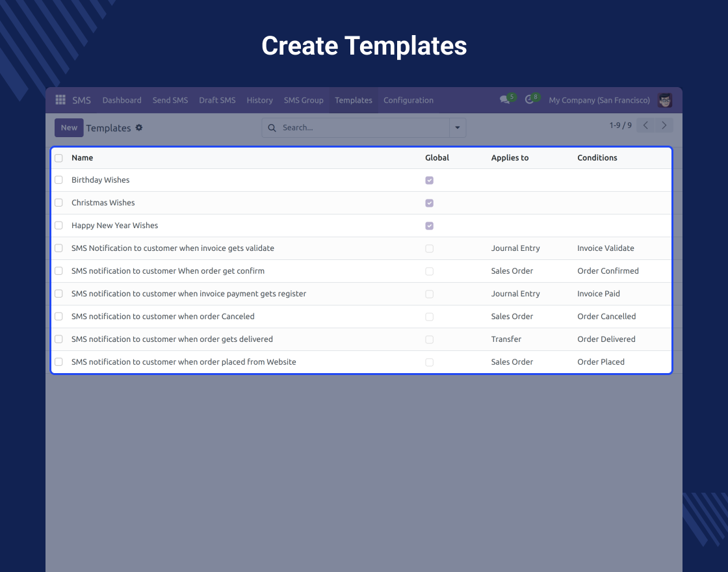This screenshot has height=572, width=728.
Task: Select the Birthday Wishes row checkbox
Action: click(x=59, y=180)
